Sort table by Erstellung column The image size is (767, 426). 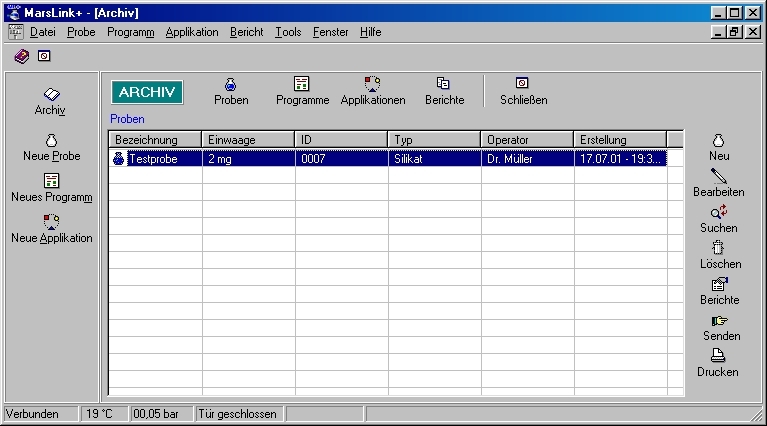pos(620,140)
